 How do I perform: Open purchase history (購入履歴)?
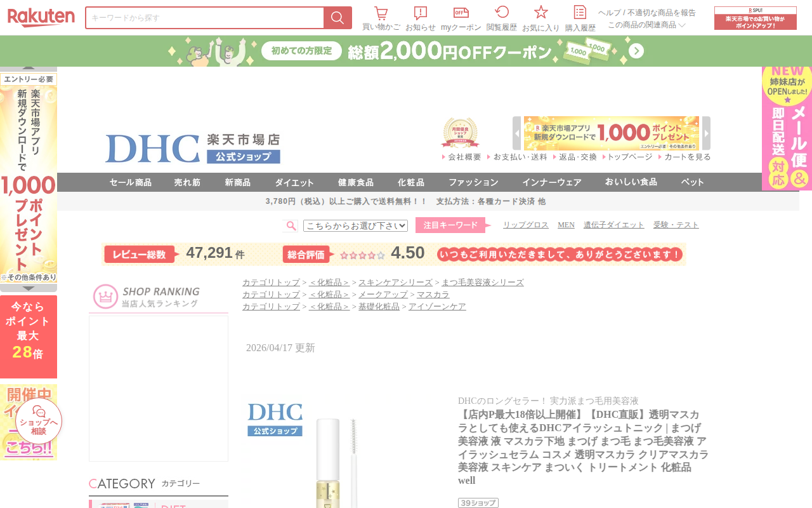[580, 18]
